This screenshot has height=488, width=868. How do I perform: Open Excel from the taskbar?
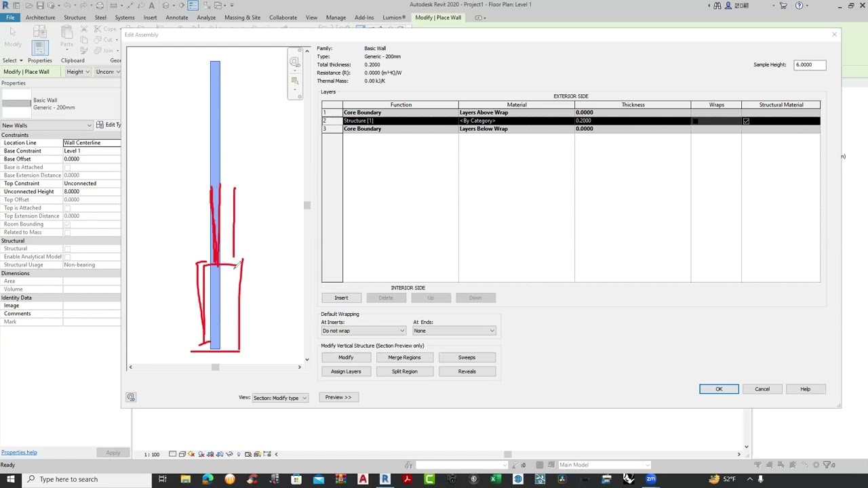pyautogui.click(x=496, y=479)
